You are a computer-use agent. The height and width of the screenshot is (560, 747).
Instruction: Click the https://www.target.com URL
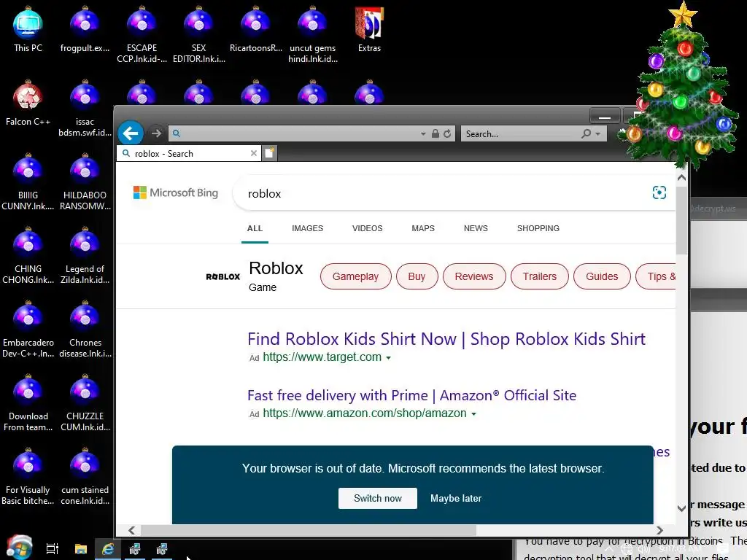pyautogui.click(x=322, y=357)
